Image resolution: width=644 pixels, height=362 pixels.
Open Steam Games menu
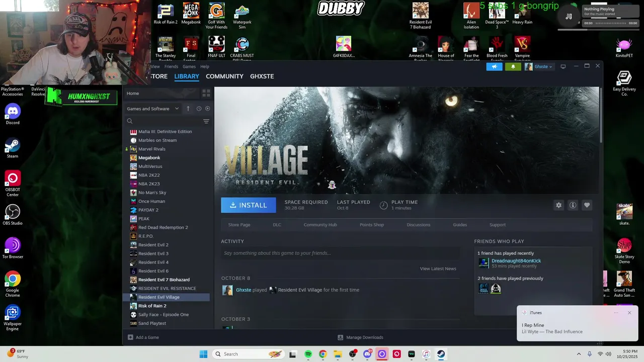pyautogui.click(x=189, y=66)
